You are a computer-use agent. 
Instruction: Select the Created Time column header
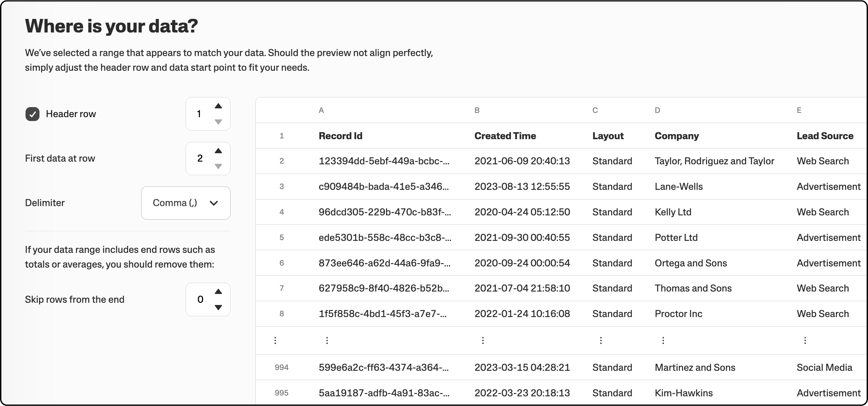pos(505,136)
